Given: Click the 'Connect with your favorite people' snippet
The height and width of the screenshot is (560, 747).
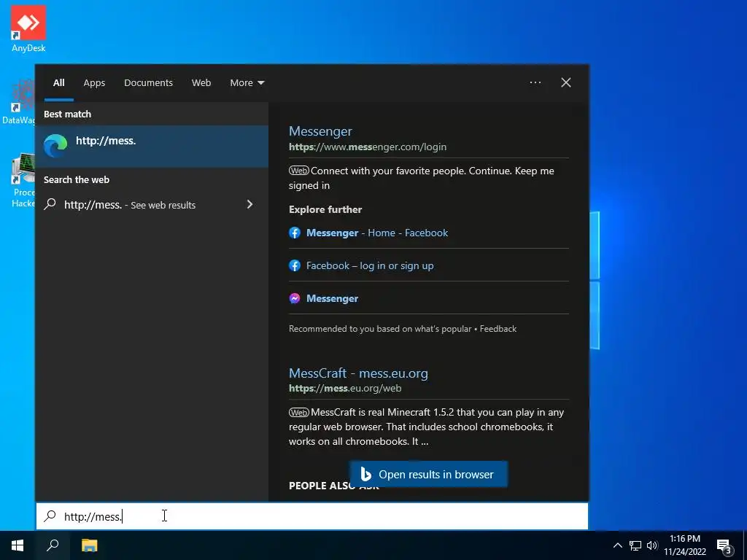Looking at the screenshot, I should [421, 178].
